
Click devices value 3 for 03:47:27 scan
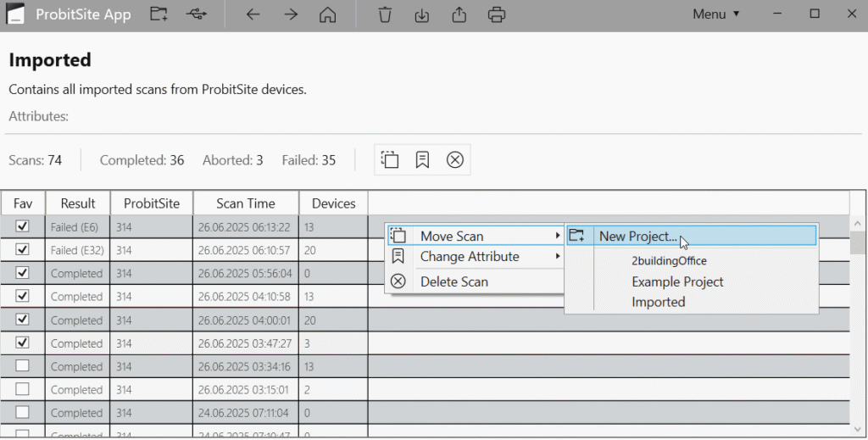coord(307,343)
